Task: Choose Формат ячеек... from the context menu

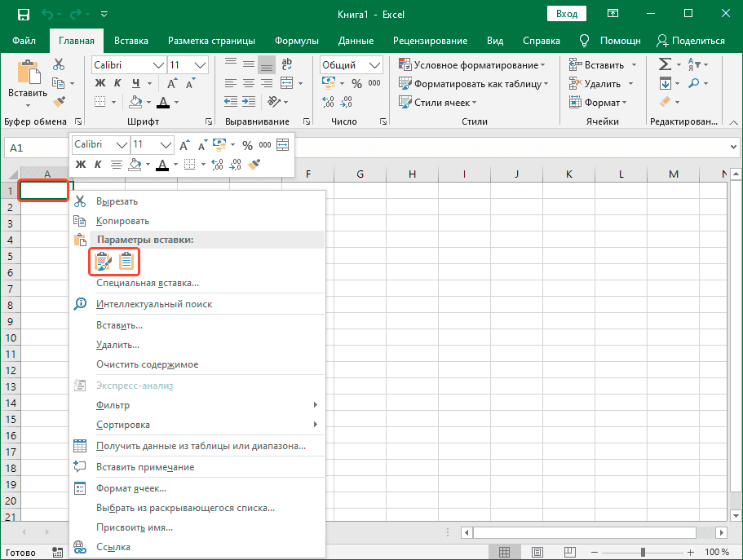Action: click(x=131, y=488)
